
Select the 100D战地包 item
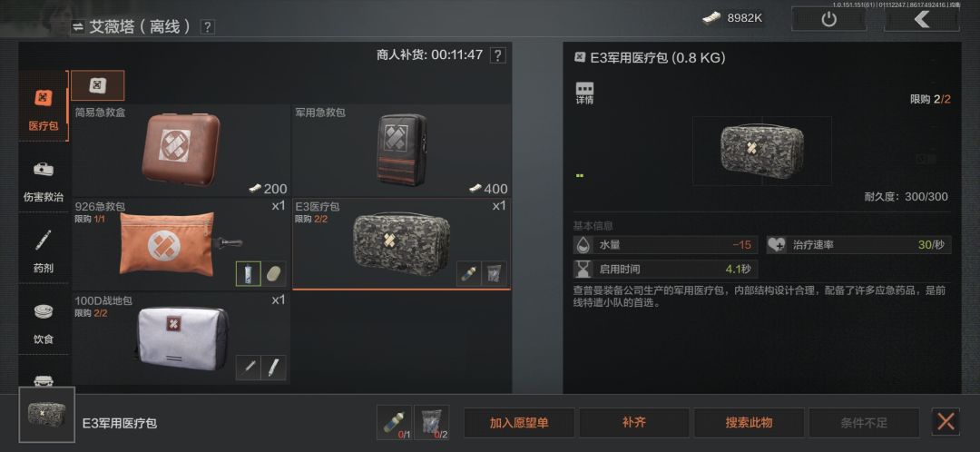tap(181, 338)
